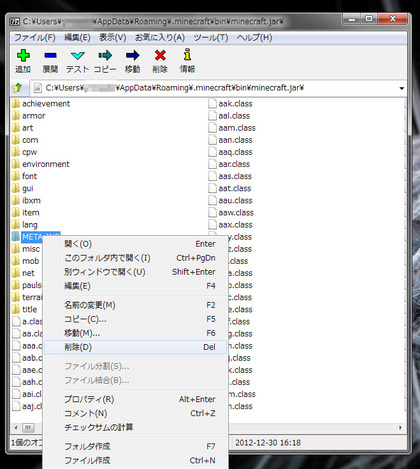
Task: Select the misc folder
Action: click(x=26, y=249)
